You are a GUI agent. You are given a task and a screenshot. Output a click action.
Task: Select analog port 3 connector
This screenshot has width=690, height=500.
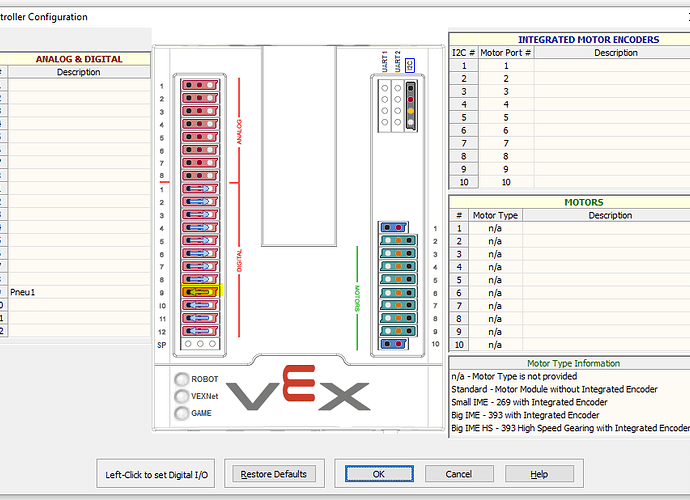[x=200, y=111]
